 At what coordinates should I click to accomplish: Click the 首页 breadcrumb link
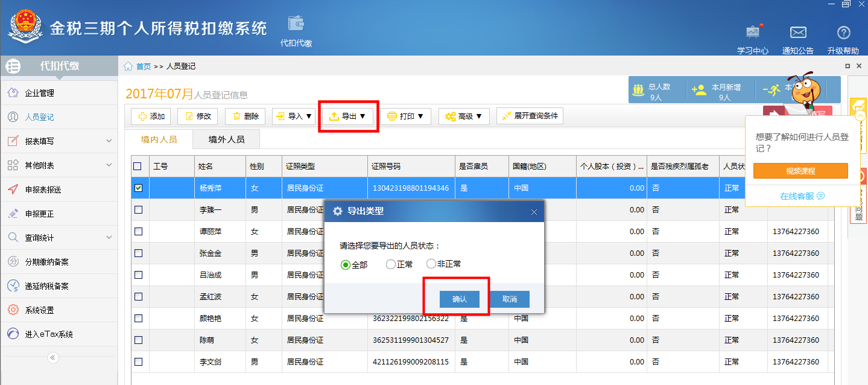click(x=144, y=66)
